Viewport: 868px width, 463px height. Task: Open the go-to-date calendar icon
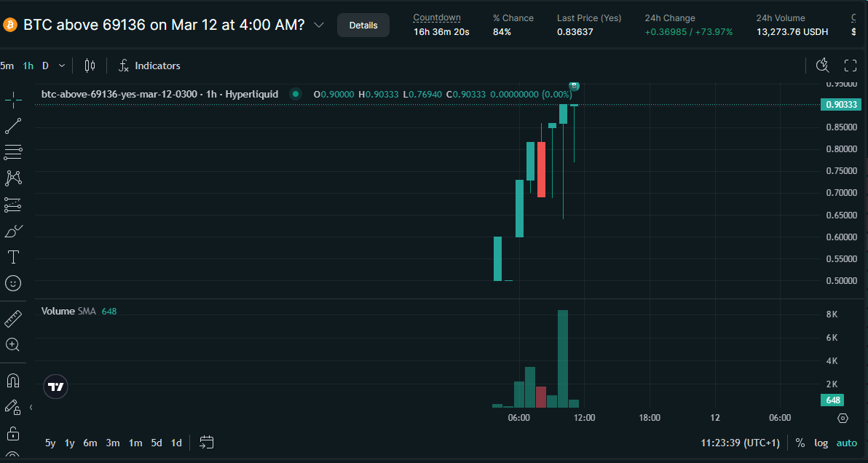coord(207,443)
